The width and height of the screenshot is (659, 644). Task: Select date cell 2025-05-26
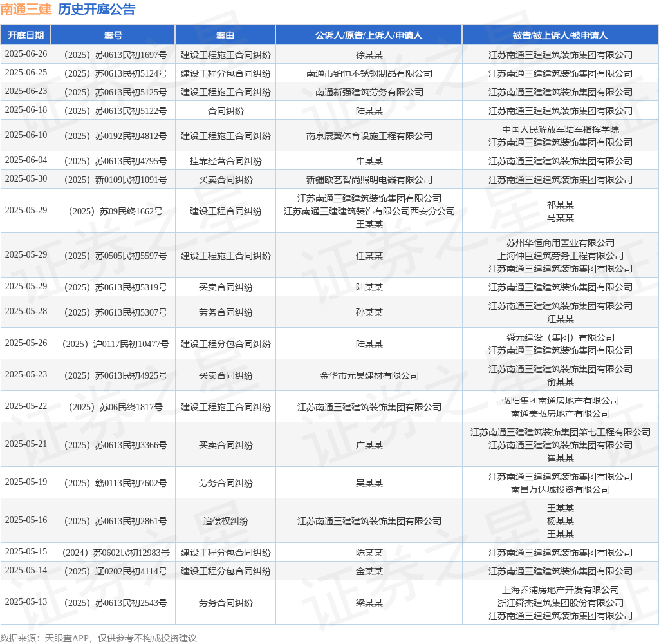[26, 343]
